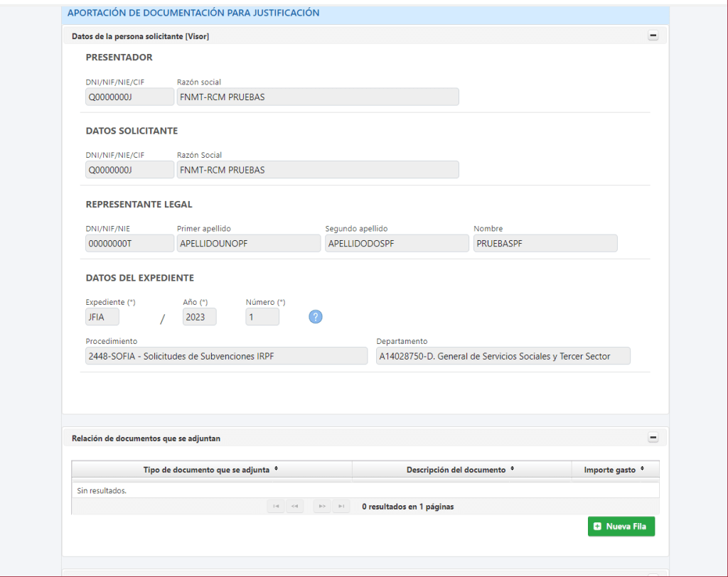Sort by Importe gasto column arrow
728x577 pixels.
pos(642,469)
